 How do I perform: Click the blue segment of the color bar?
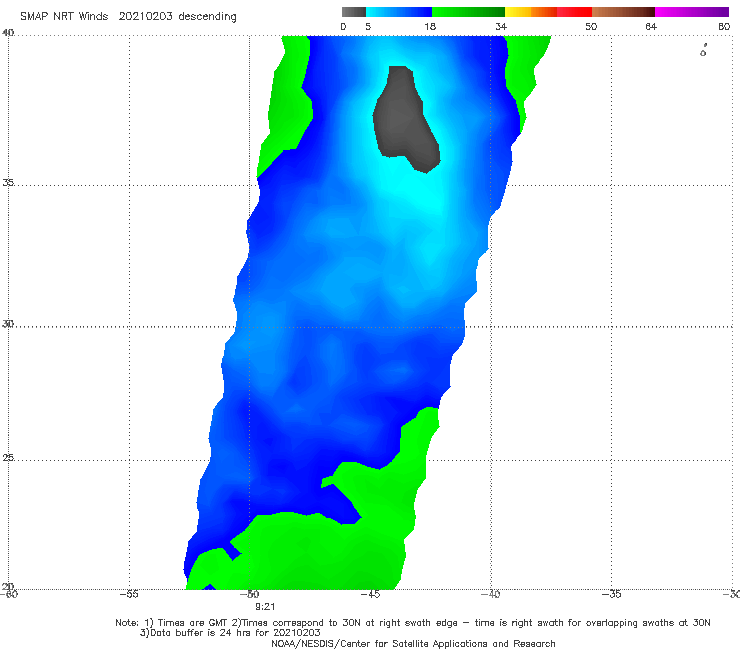click(x=399, y=12)
